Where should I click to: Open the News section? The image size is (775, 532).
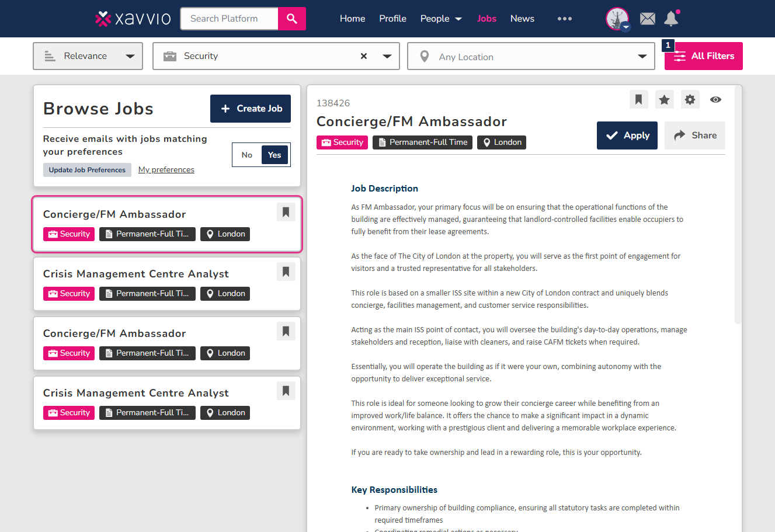point(522,19)
